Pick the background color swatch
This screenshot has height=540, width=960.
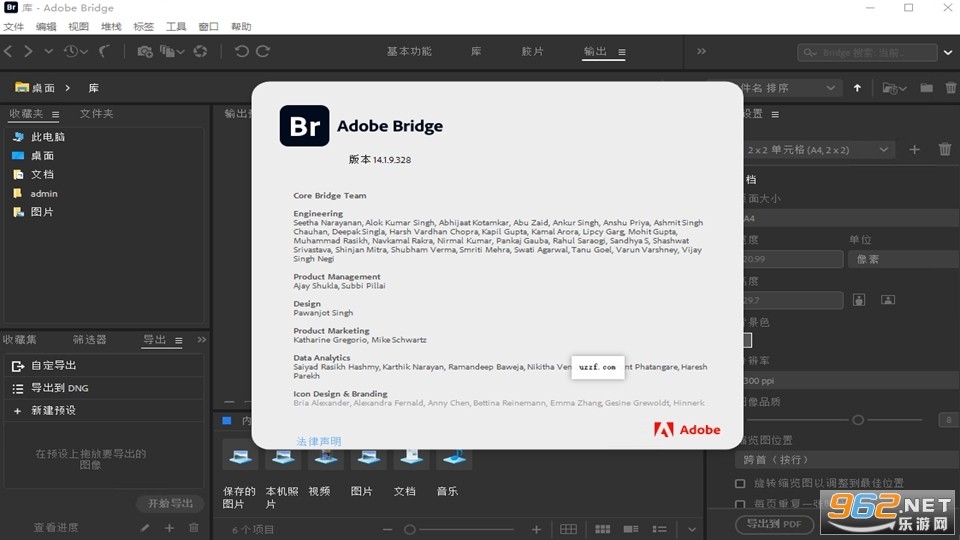tap(747, 340)
